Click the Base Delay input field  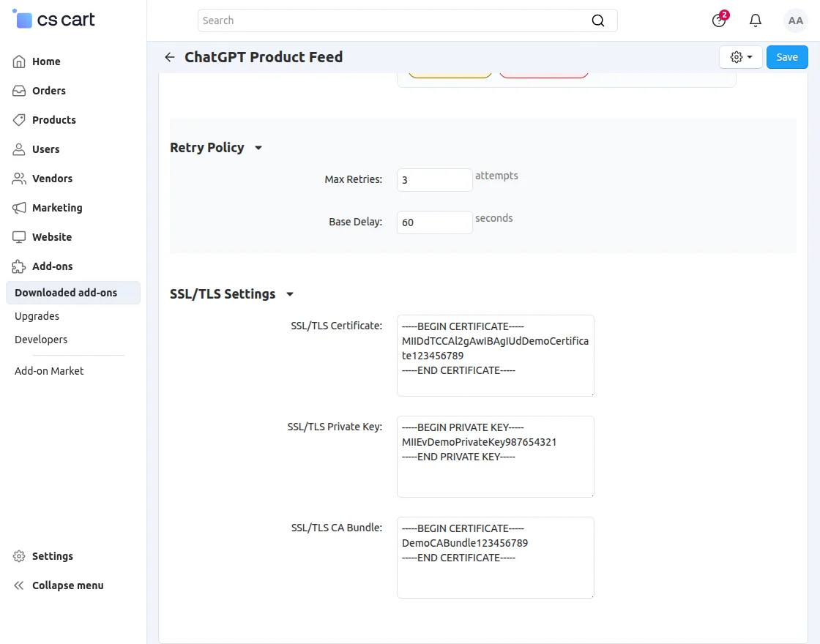[x=435, y=222]
